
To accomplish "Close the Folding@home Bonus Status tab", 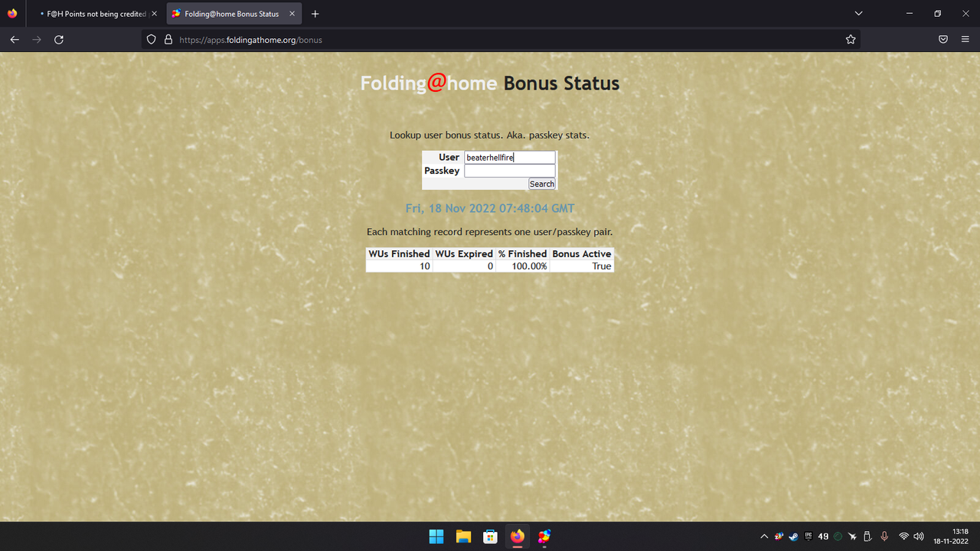I will (292, 14).
